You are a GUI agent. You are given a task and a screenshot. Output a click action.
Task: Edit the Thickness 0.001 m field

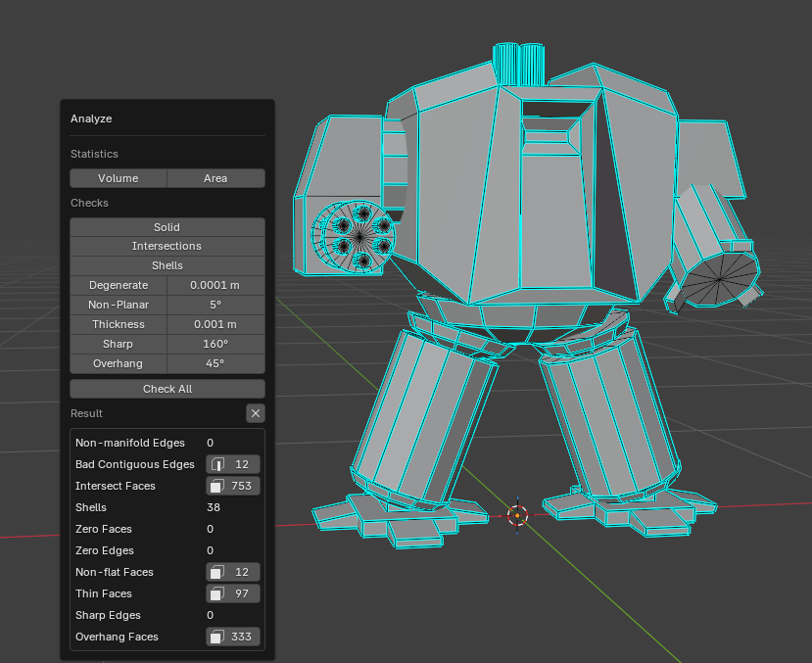(x=215, y=324)
